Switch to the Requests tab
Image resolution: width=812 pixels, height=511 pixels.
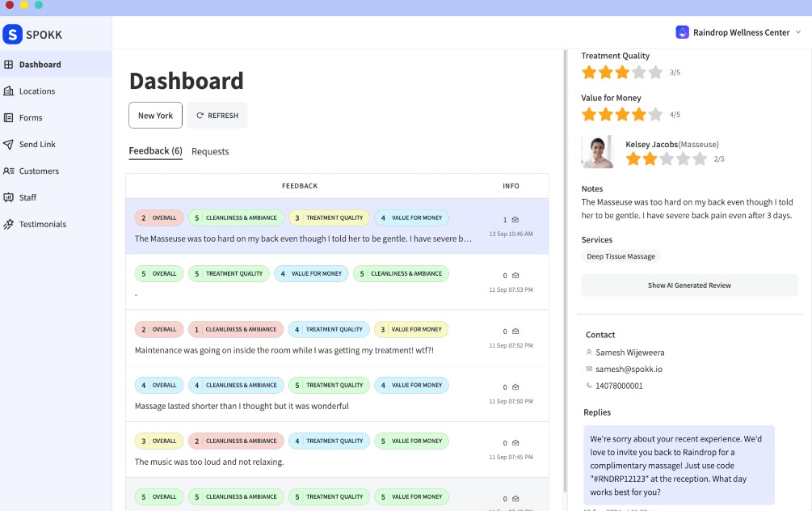coord(210,152)
